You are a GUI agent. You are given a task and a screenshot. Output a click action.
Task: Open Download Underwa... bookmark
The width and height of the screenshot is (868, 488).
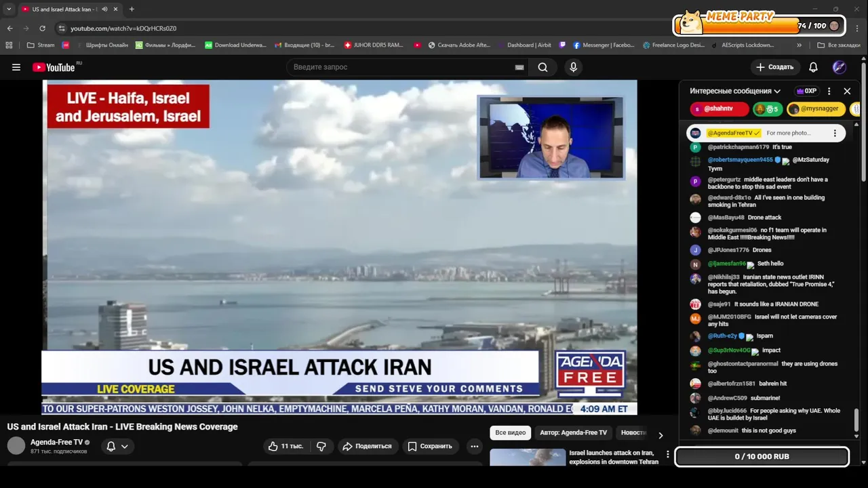tap(235, 45)
